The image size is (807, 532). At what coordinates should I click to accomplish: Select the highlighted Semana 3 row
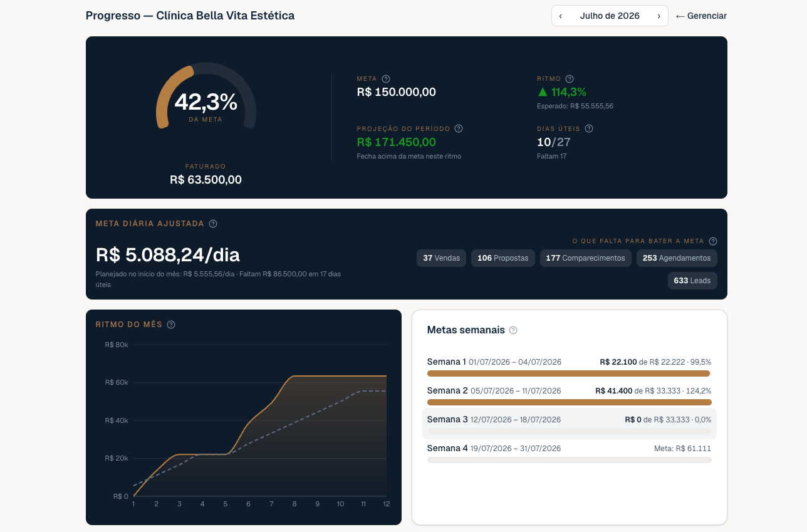click(569, 424)
